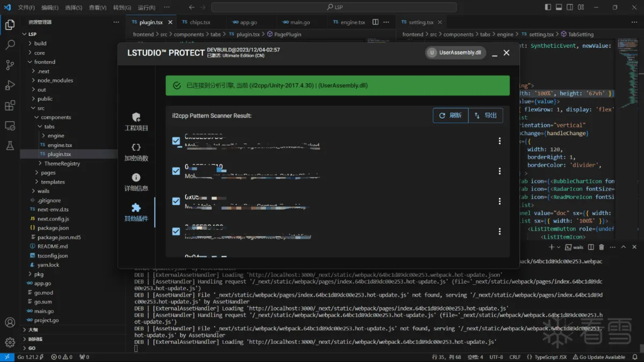Open the Manage gear in activity bar
This screenshot has height=362, width=644.
[x=10, y=342]
